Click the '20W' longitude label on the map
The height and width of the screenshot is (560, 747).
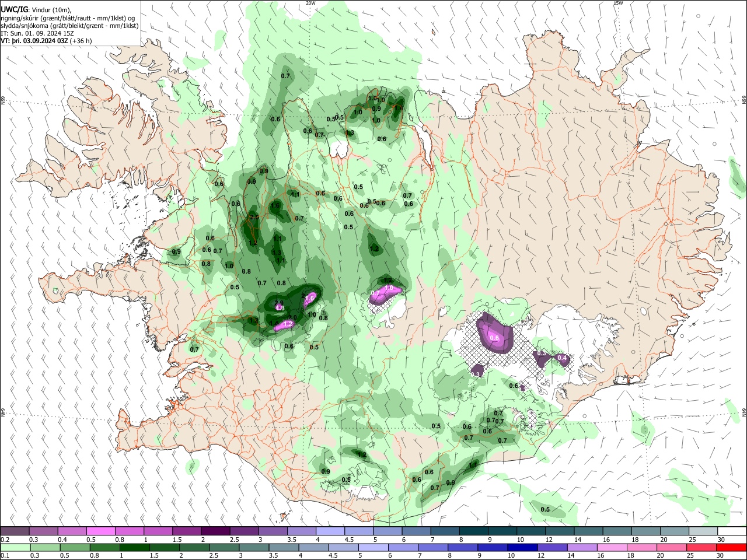[310, 3]
